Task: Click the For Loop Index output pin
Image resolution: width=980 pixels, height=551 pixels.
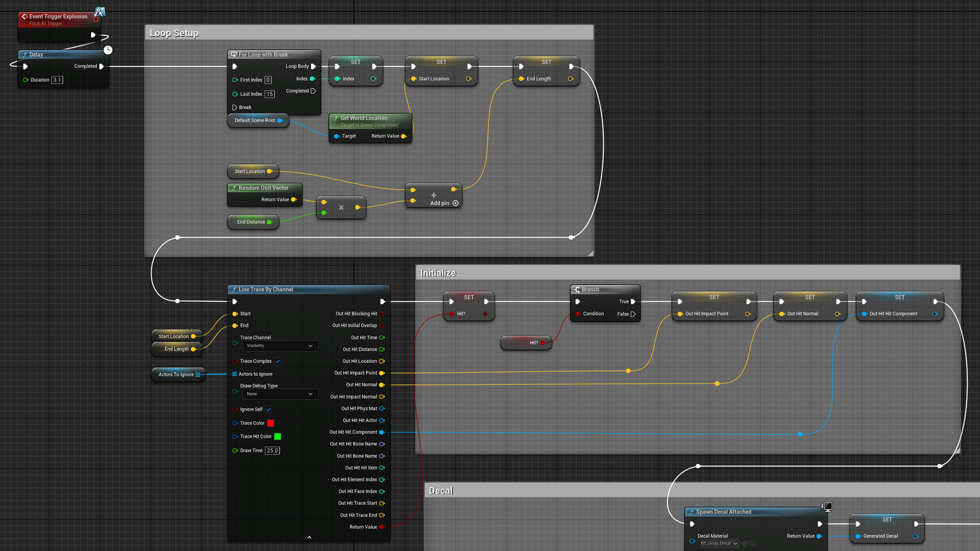Action: pyautogui.click(x=312, y=79)
